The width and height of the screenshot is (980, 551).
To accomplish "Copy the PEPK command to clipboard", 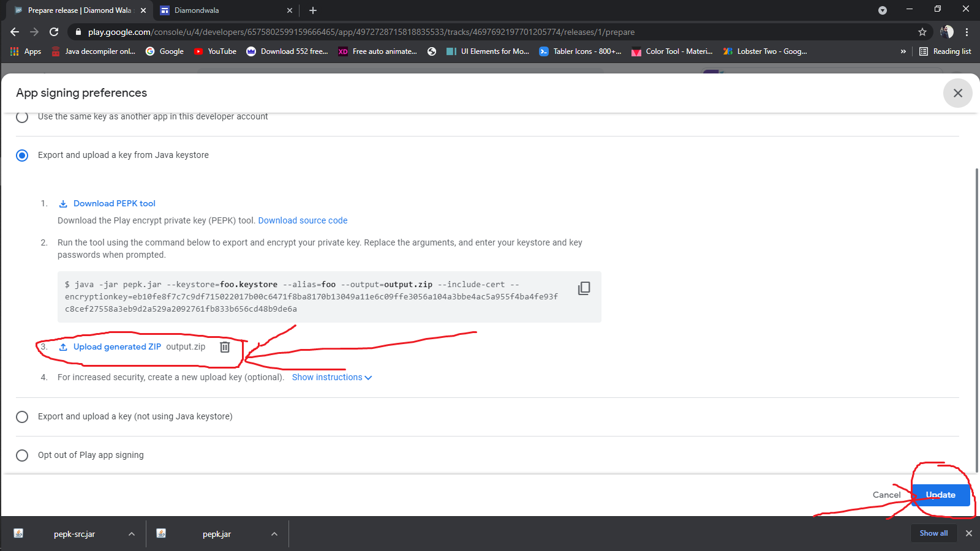I will click(x=584, y=288).
